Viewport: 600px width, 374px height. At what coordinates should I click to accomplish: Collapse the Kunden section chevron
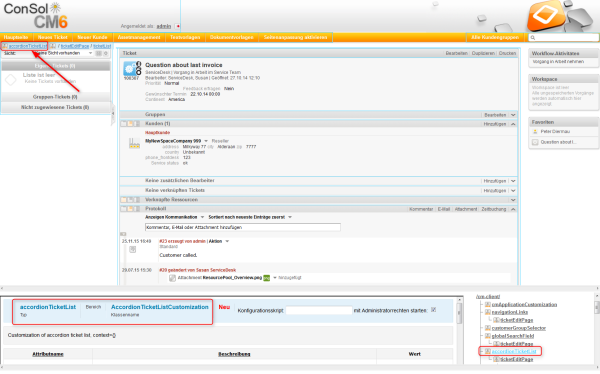click(x=513, y=124)
